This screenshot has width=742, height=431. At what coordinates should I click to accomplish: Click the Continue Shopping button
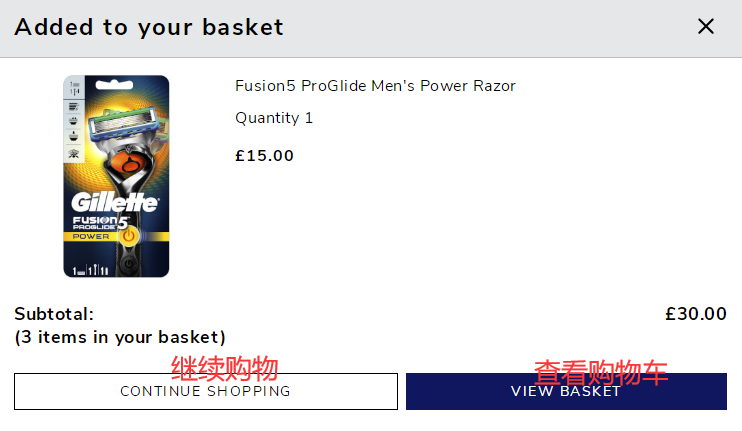coord(205,391)
